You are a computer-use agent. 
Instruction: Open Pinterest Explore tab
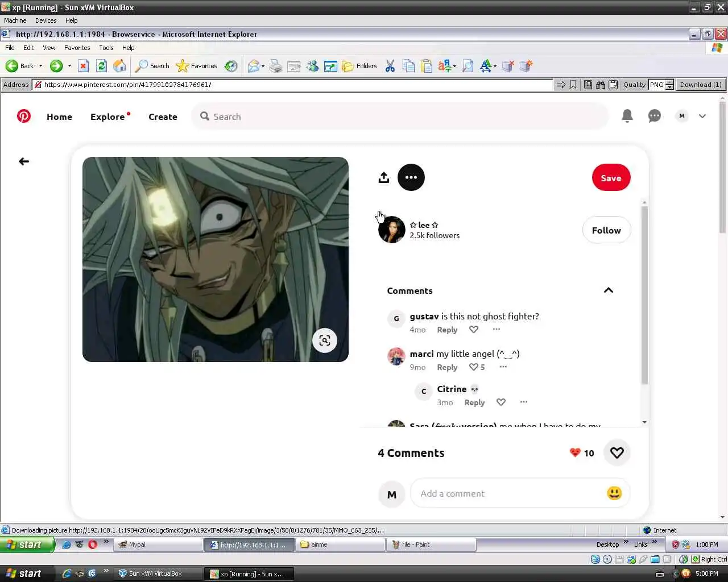click(x=107, y=117)
